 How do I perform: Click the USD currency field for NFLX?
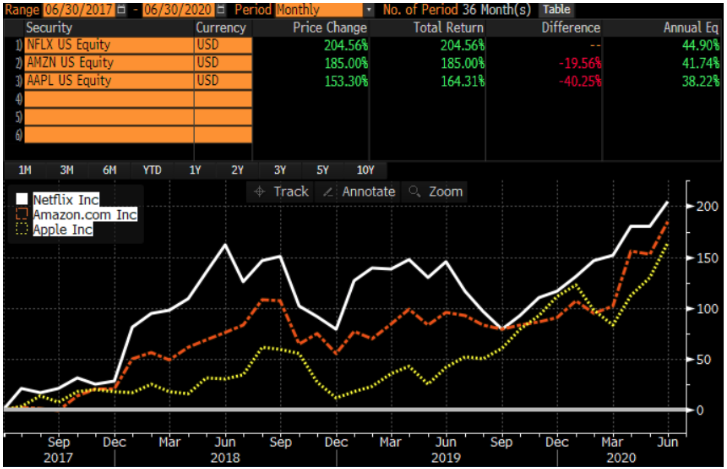[x=223, y=45]
